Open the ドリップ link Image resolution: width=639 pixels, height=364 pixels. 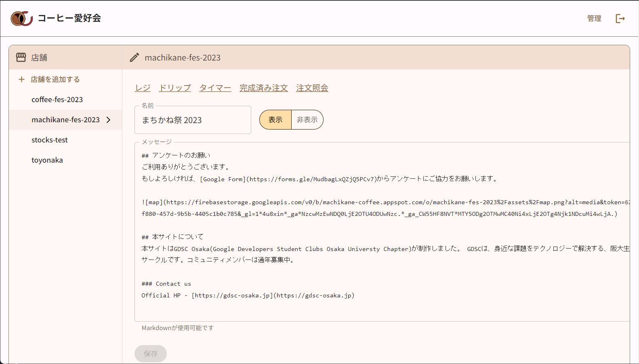coord(175,88)
